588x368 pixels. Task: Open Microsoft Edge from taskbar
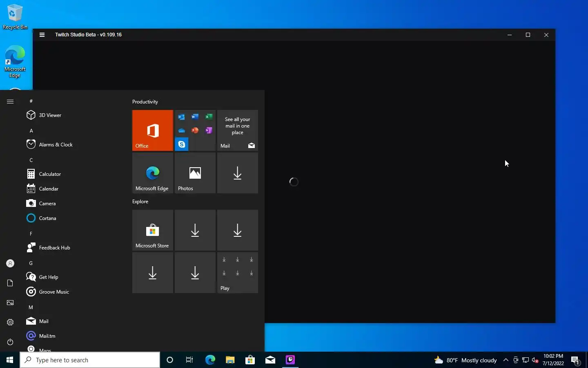coord(210,360)
